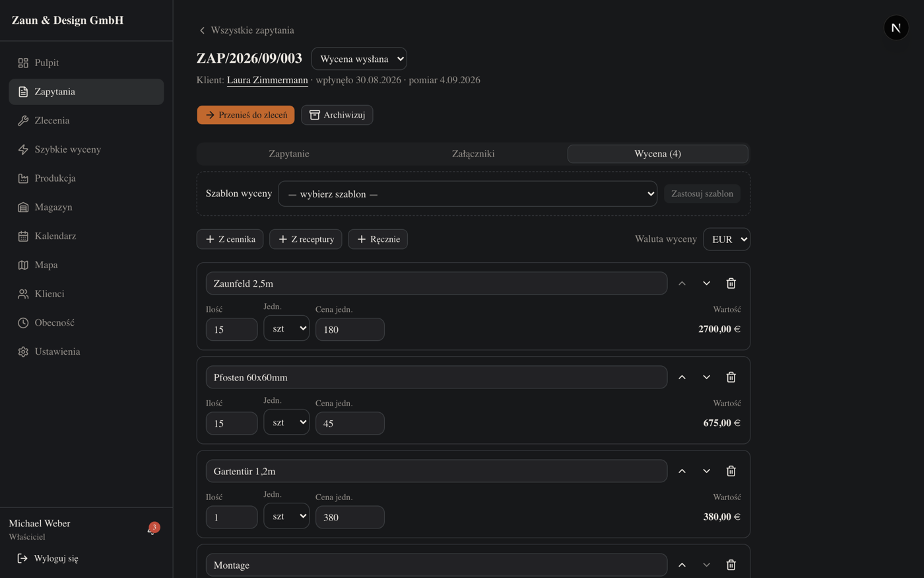Click the Zaunfeld 2,5m name field

[x=436, y=283]
